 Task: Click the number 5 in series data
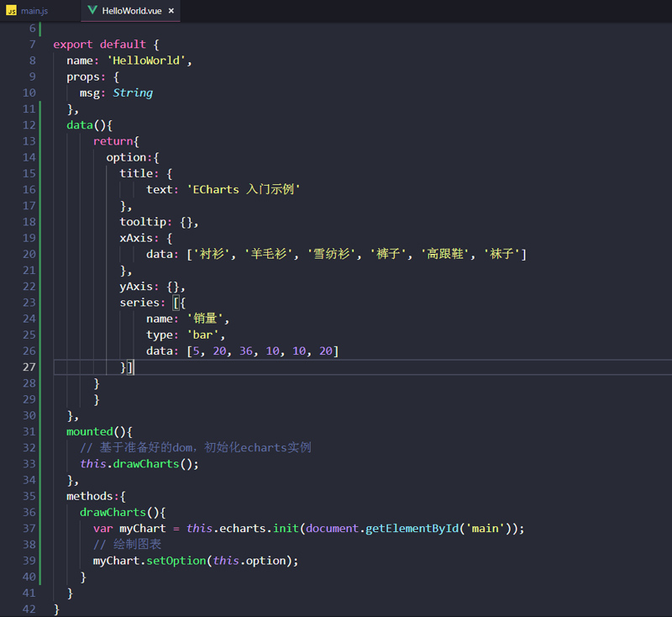pos(197,351)
